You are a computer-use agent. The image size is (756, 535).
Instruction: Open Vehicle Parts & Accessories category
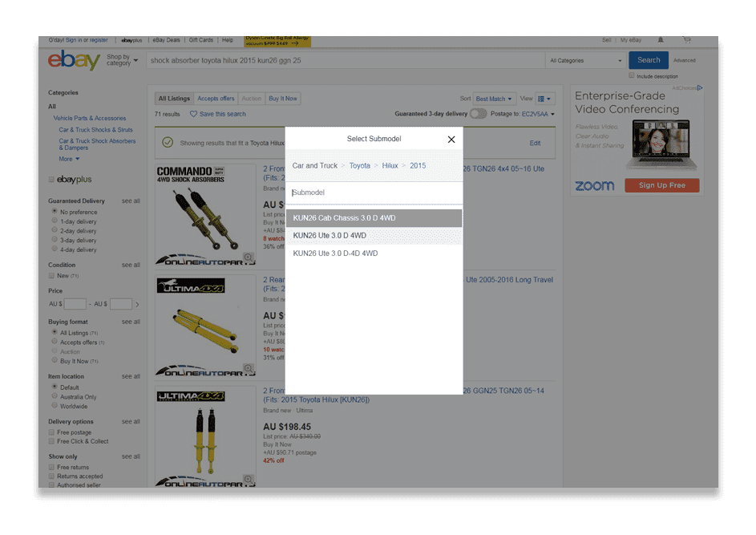click(x=90, y=118)
